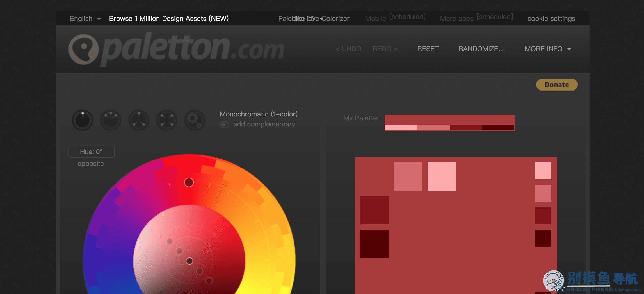Click the small medium rose square in the preview's right column
The height and width of the screenshot is (294, 644).
coord(543,193)
